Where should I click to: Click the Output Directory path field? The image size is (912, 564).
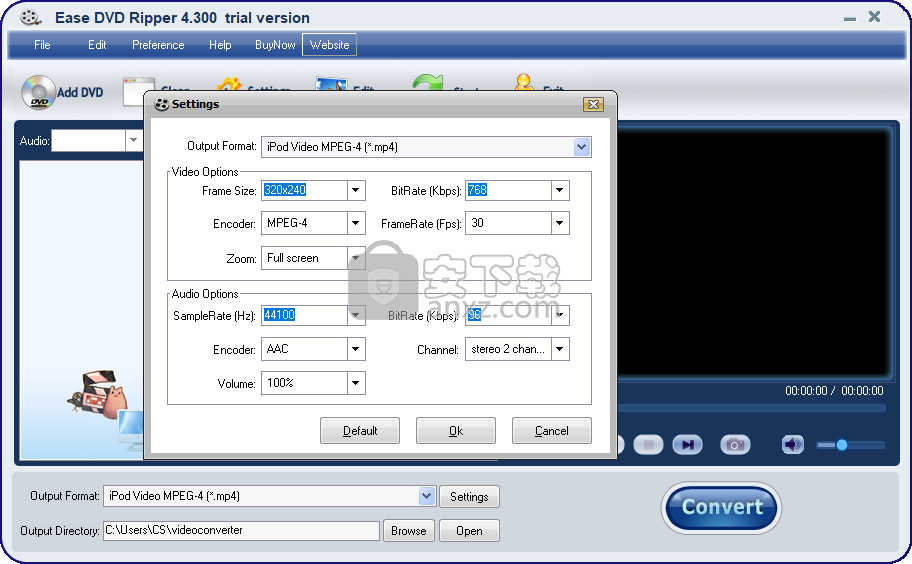point(241,530)
